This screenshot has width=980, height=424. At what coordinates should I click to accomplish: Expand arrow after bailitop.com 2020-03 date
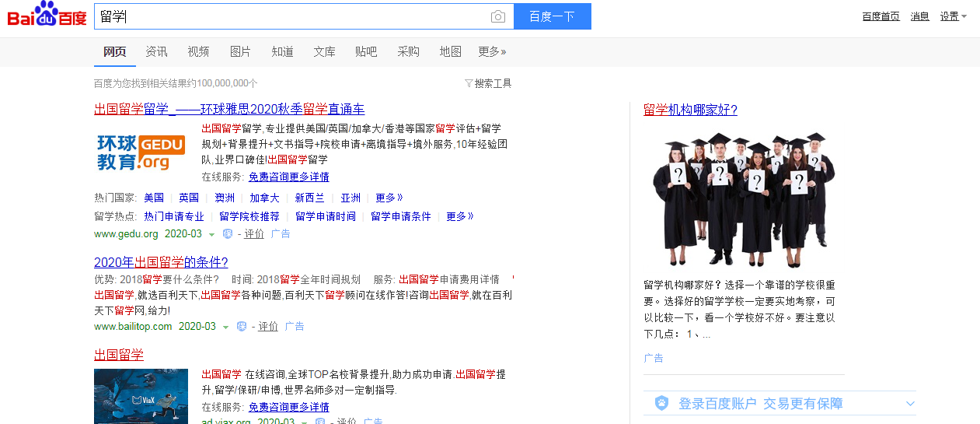click(225, 327)
